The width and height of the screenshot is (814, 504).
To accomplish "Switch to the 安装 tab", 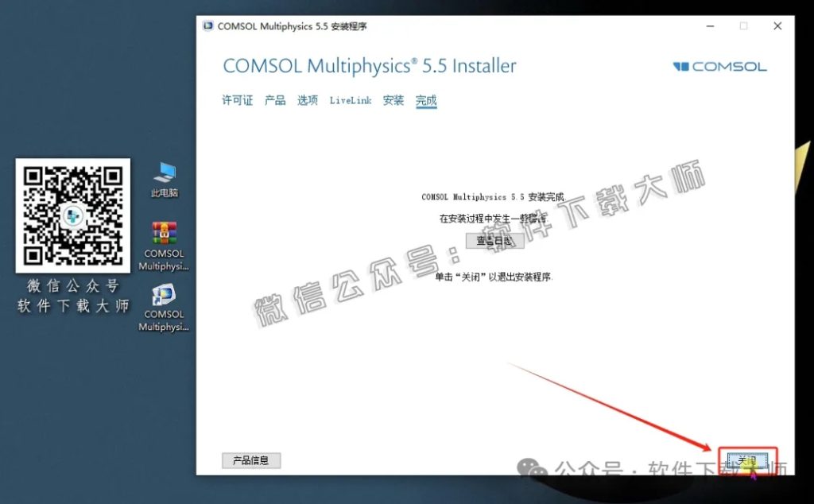I will click(392, 100).
